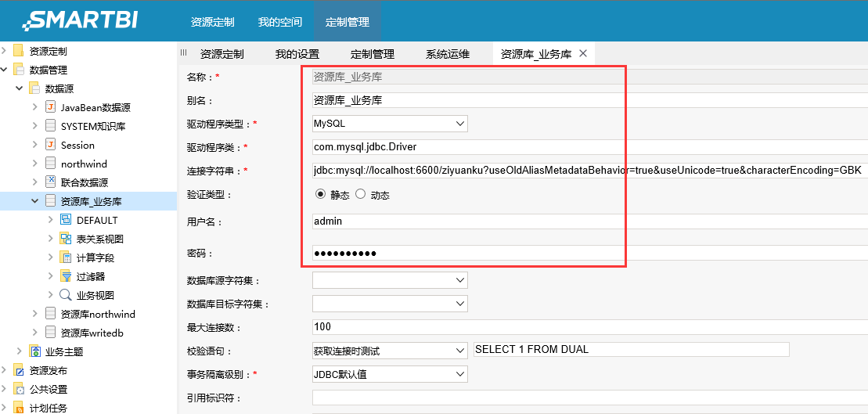The width and height of the screenshot is (868, 414).
Task: Click the 用户名 admin field
Action: pos(590,221)
